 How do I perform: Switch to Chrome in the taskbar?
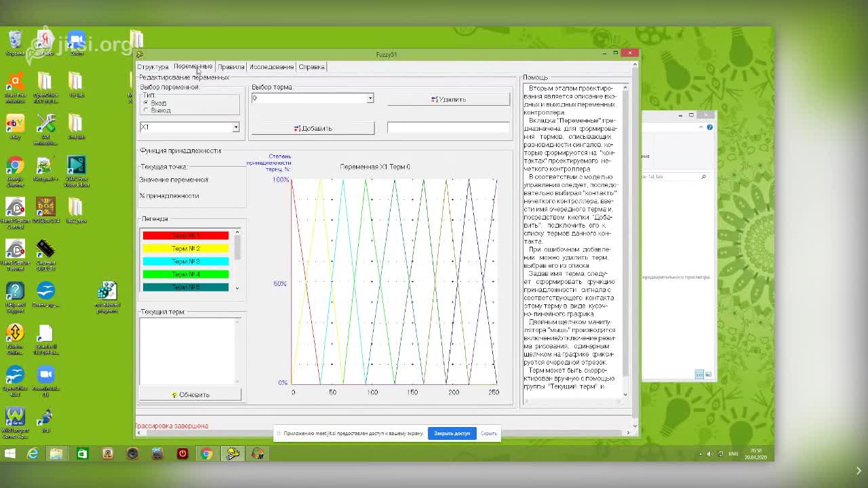click(x=206, y=453)
